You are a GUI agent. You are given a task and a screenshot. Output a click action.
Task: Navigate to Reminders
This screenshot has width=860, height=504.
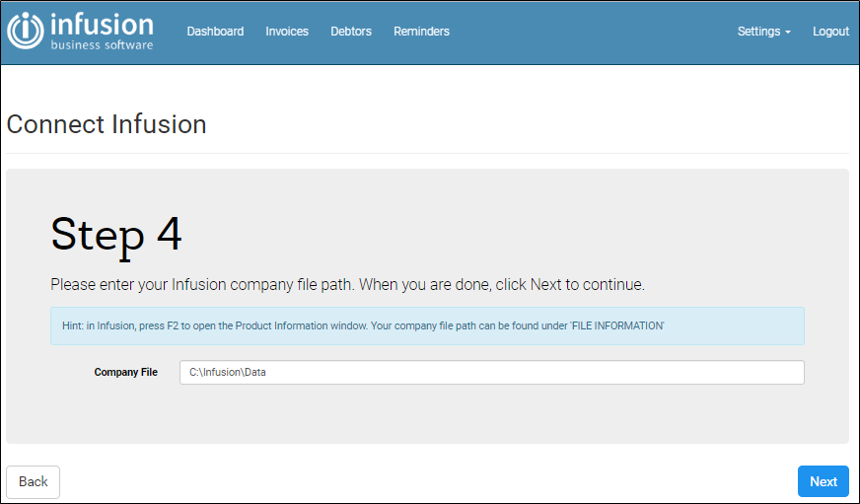point(421,32)
